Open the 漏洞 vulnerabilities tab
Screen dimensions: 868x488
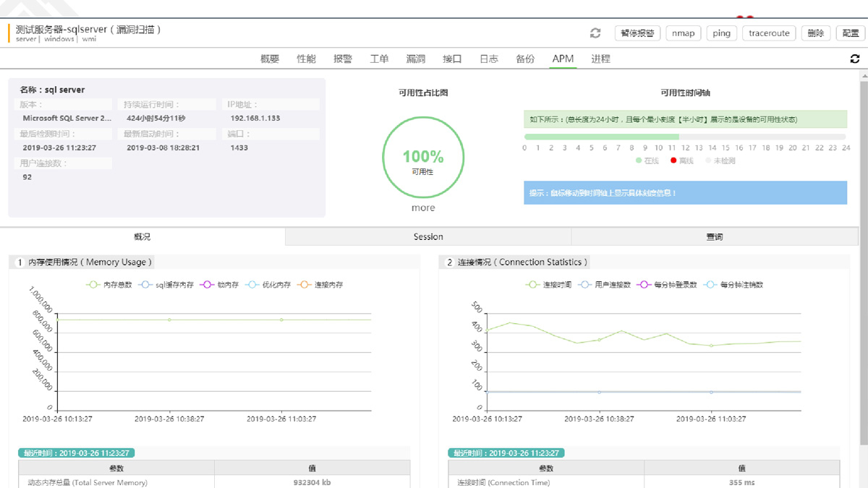tap(416, 59)
